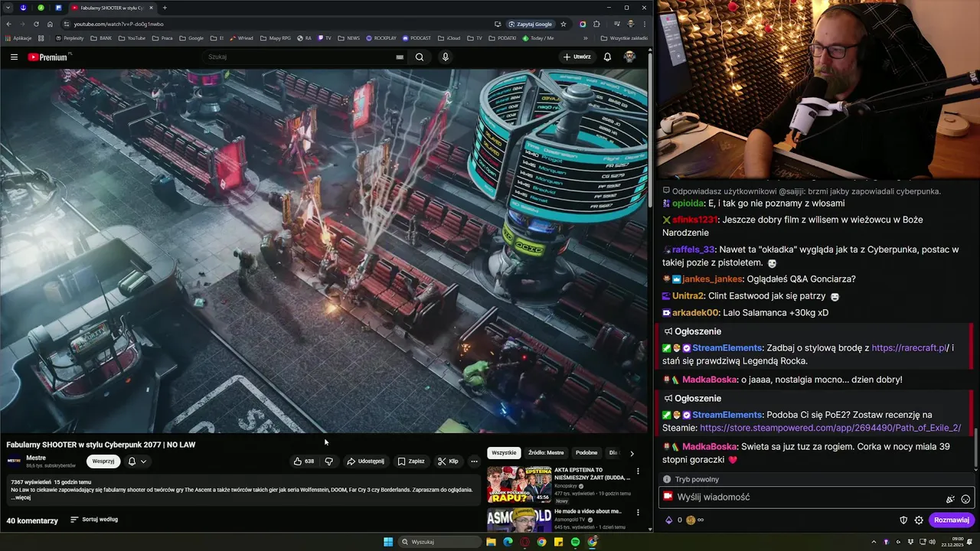Go to YouTube Premium home logo
This screenshot has width=980, height=551.
coord(49,57)
